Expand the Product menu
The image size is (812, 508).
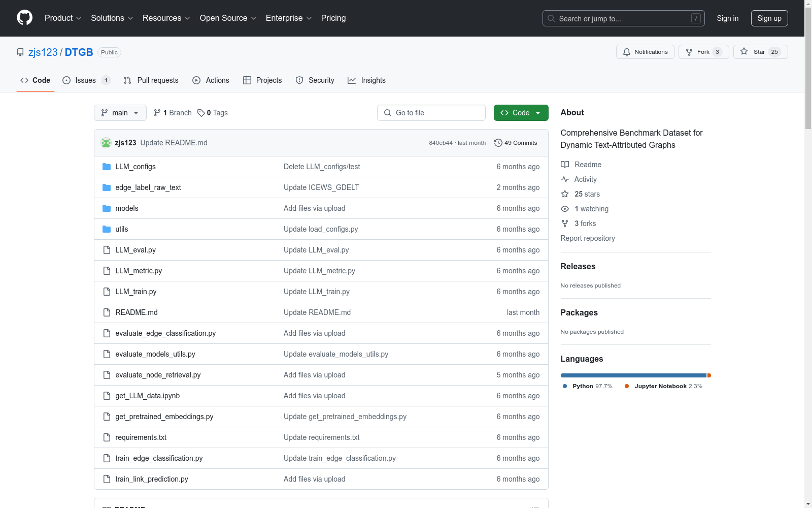click(x=63, y=18)
